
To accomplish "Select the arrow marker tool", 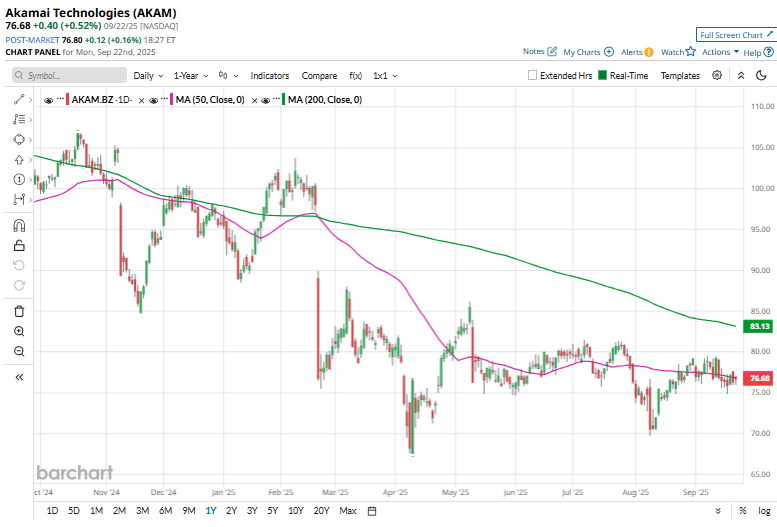I will click(x=19, y=160).
